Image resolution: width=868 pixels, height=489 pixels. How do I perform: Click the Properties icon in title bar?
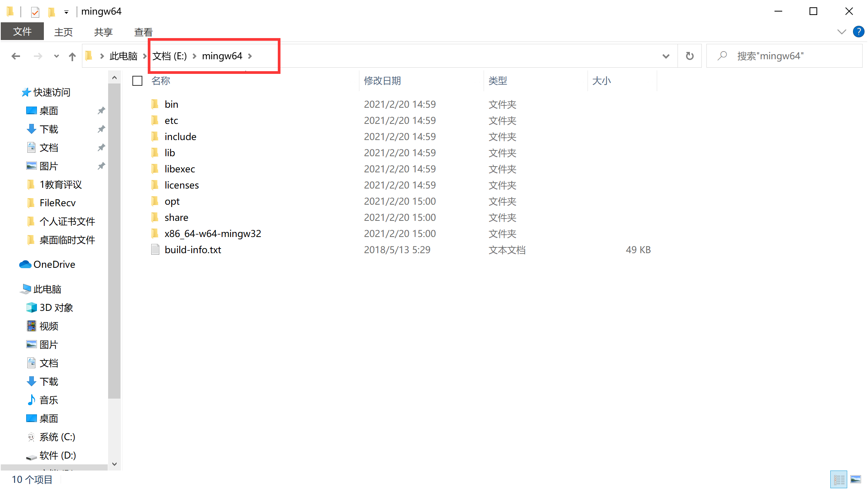tap(35, 12)
